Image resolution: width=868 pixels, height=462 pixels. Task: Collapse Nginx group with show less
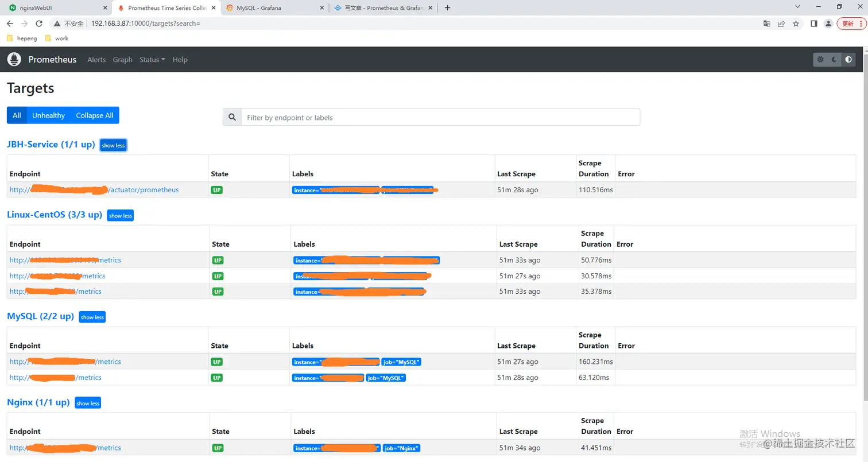[88, 403]
